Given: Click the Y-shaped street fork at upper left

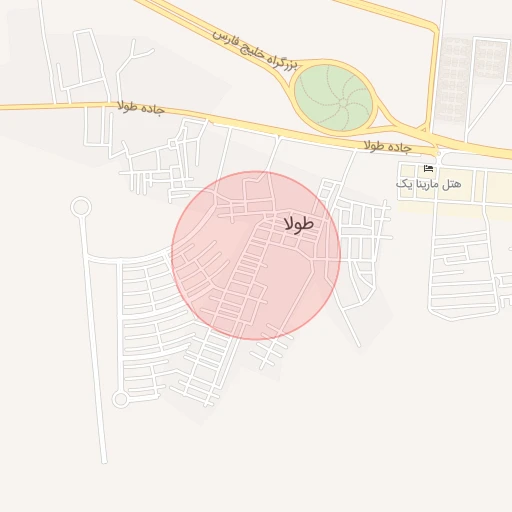Looking at the screenshot, I should coord(133,55).
